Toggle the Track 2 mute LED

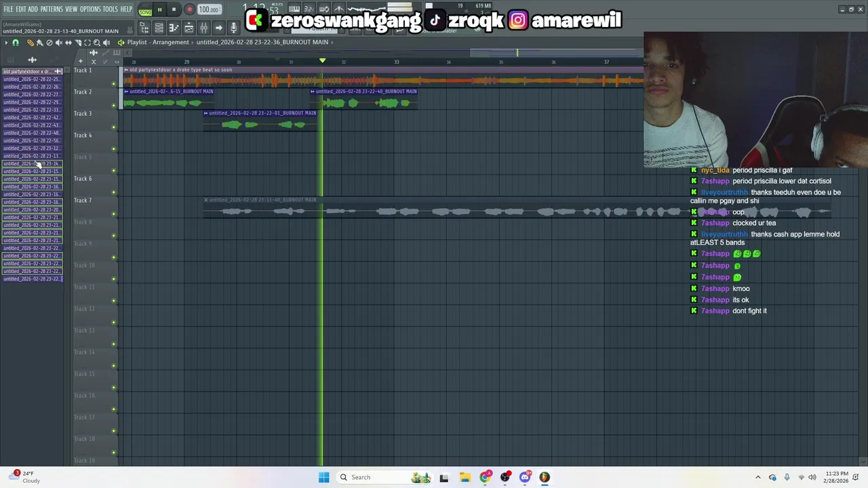pyautogui.click(x=113, y=105)
